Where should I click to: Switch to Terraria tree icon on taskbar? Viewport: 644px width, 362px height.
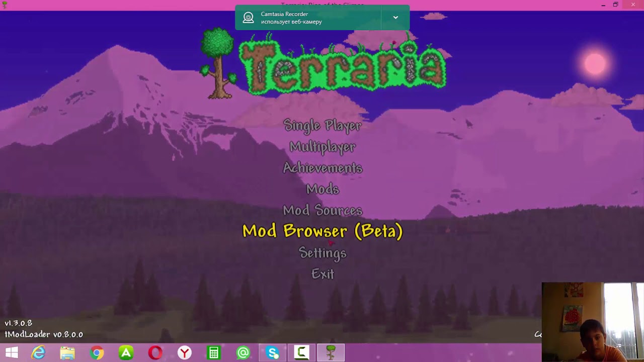[x=331, y=353]
